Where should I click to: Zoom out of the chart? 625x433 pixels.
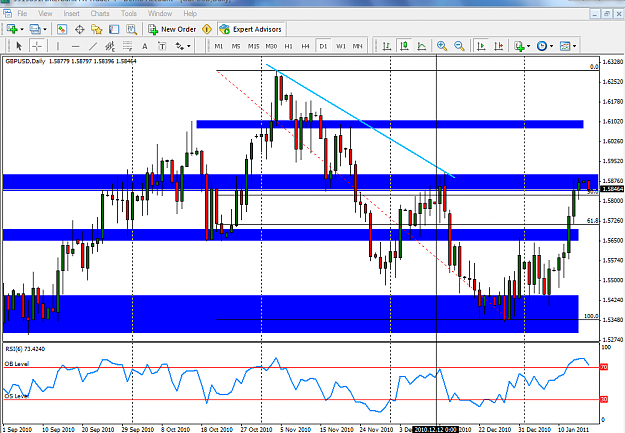[x=459, y=46]
